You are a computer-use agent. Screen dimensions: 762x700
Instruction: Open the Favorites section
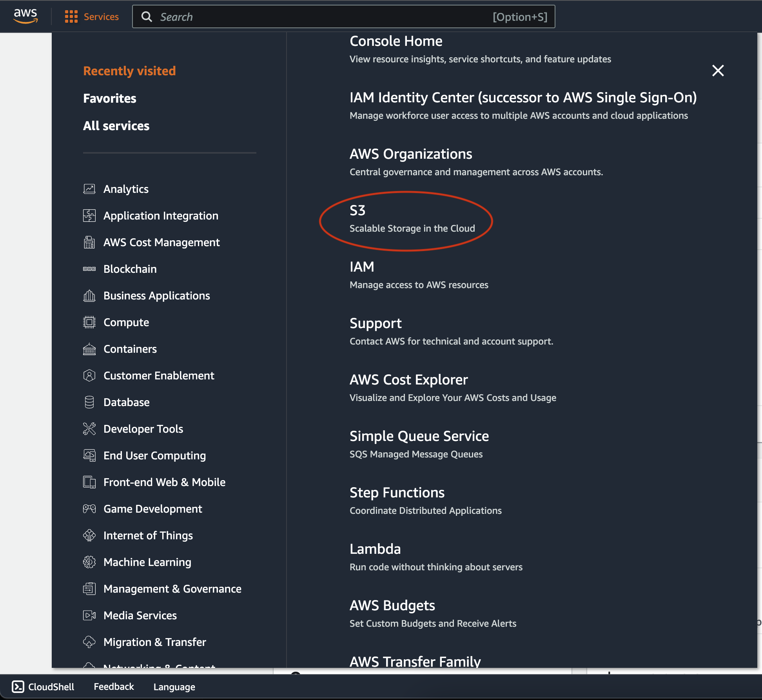(110, 98)
